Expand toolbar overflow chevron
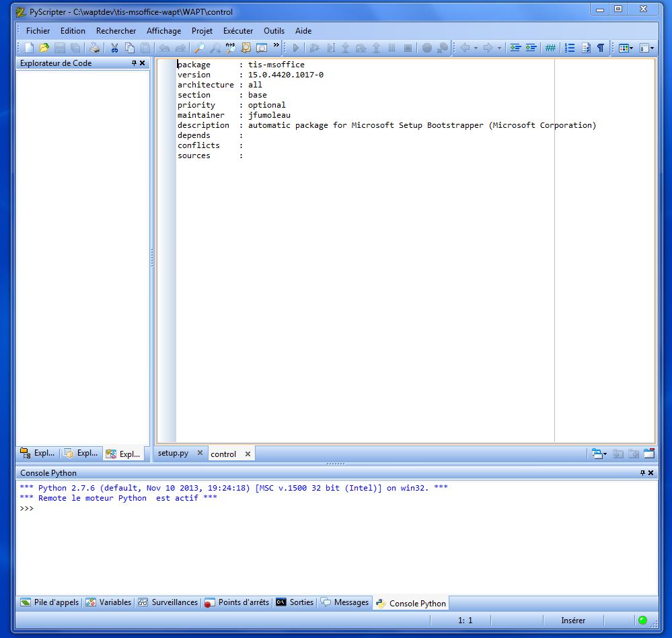 coord(276,44)
